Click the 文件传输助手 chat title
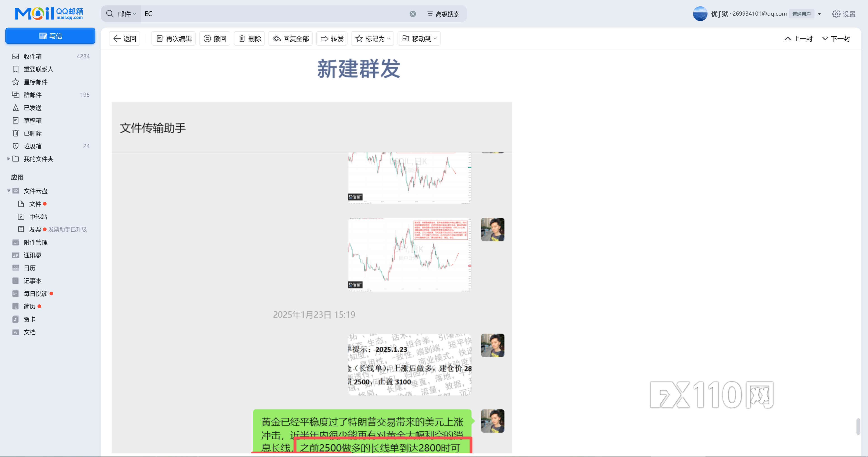 (x=153, y=128)
